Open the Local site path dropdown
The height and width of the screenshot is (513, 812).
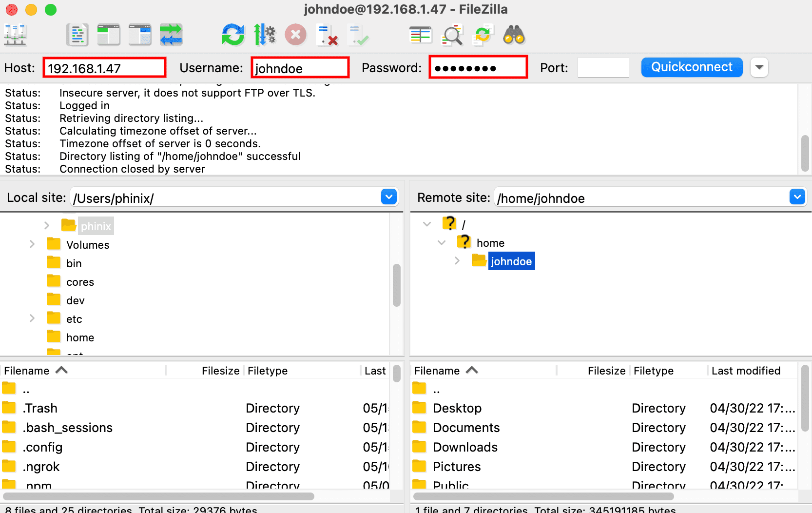(x=389, y=197)
